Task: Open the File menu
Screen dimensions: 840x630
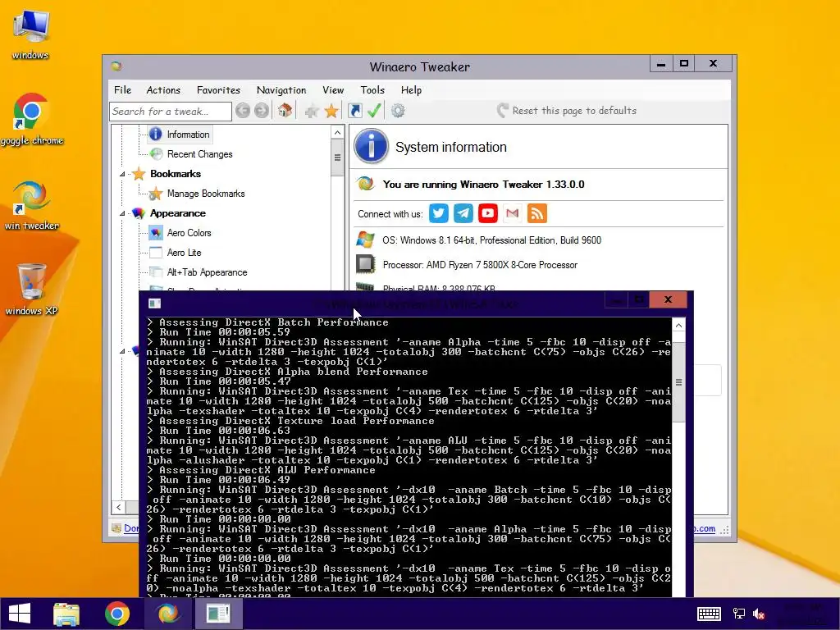Action: 123,90
